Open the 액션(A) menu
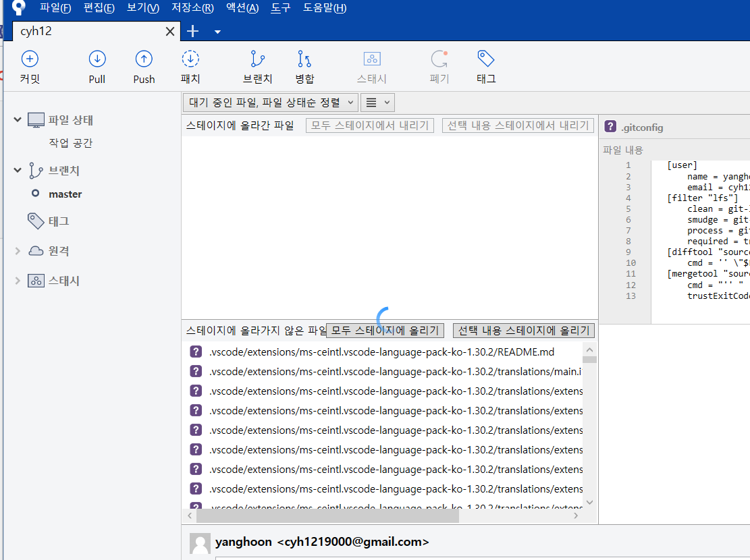This screenshot has width=750, height=560. pos(242,7)
